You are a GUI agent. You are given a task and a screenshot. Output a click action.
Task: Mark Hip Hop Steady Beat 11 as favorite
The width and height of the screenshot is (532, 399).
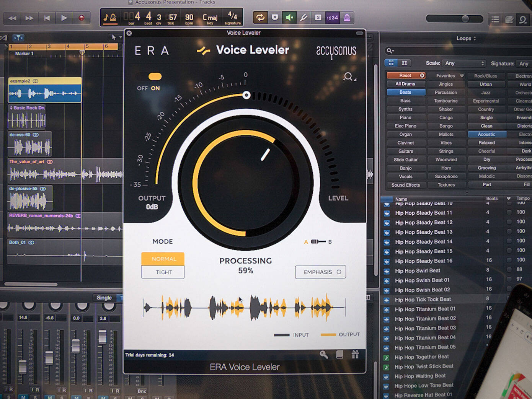click(x=509, y=212)
